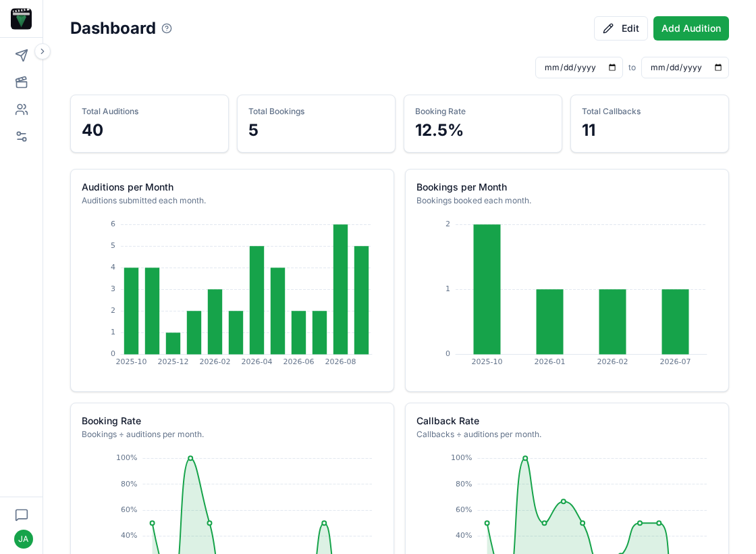Click the Bookings per Month heading

click(462, 187)
